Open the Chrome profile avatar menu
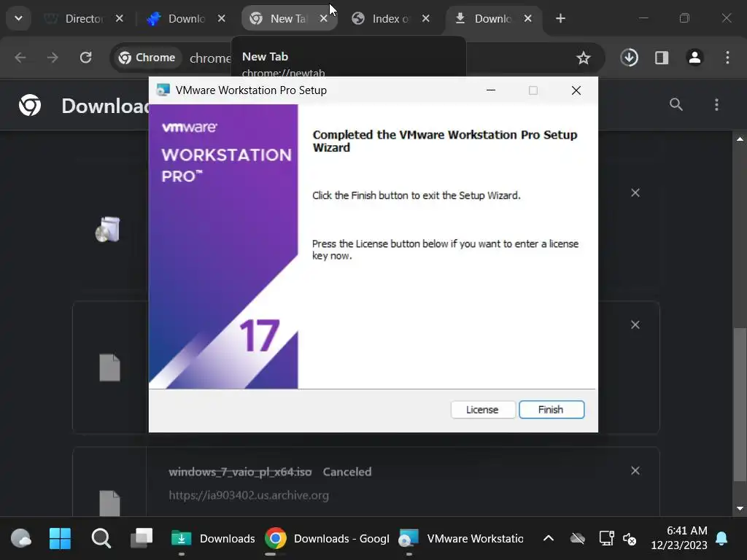 (x=694, y=58)
